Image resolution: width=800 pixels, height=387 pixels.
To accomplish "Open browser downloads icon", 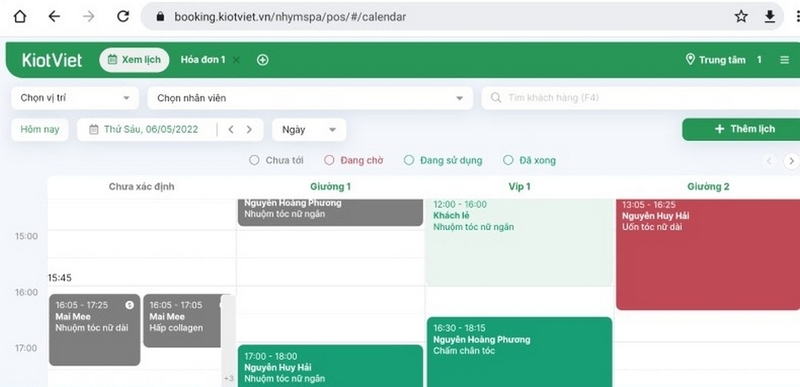I will pos(769,17).
